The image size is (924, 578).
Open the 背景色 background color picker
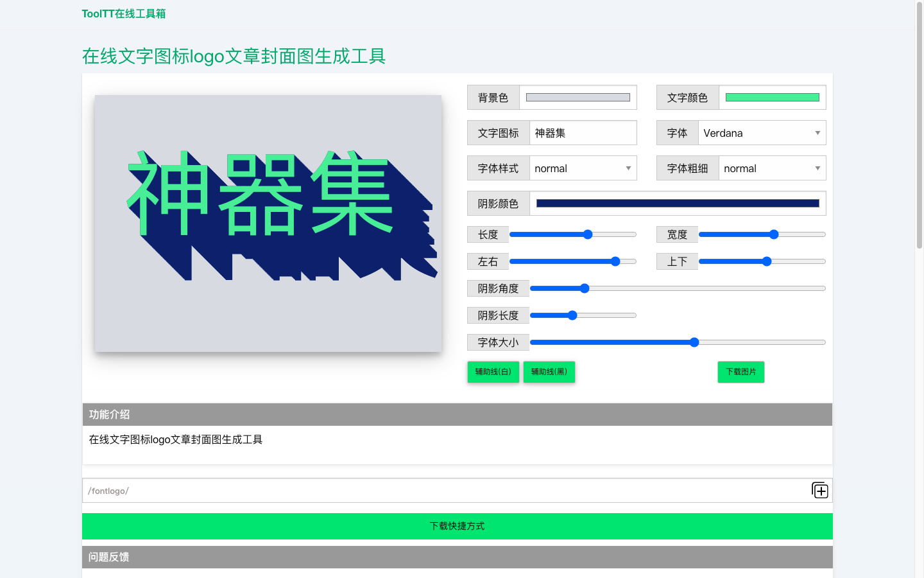tap(577, 97)
